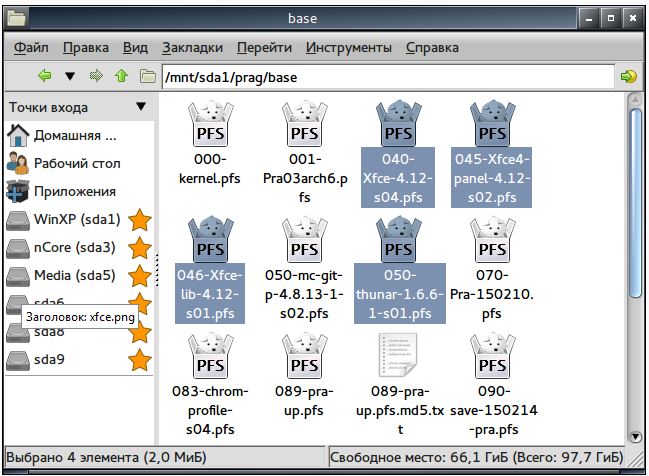Select Рабочий стол in the side panel
Image resolution: width=649 pixels, height=476 pixels.
tap(76, 163)
